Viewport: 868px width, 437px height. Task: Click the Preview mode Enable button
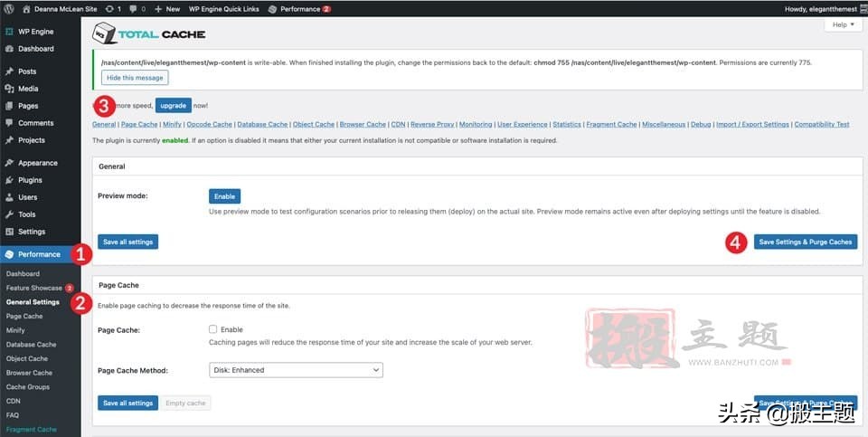tap(225, 196)
